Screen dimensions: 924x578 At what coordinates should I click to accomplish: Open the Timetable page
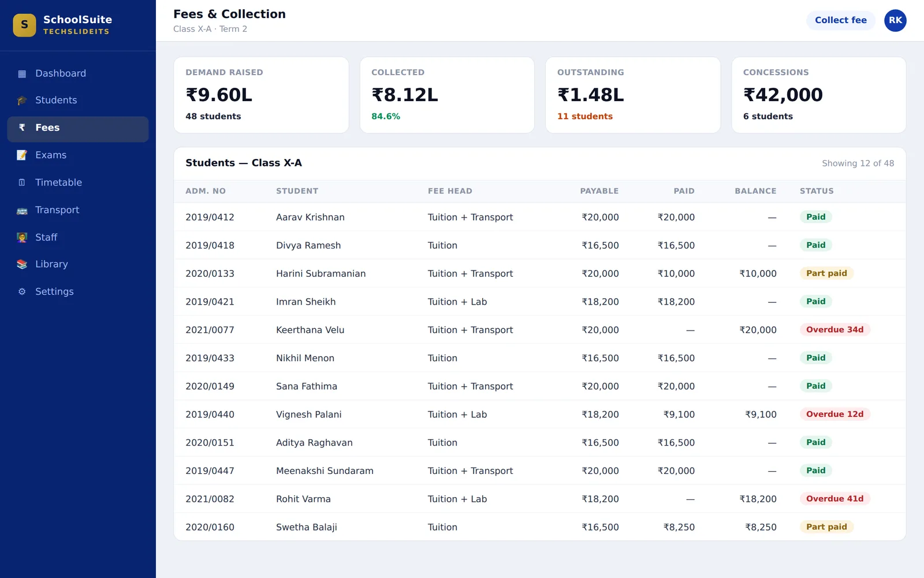coord(77,182)
